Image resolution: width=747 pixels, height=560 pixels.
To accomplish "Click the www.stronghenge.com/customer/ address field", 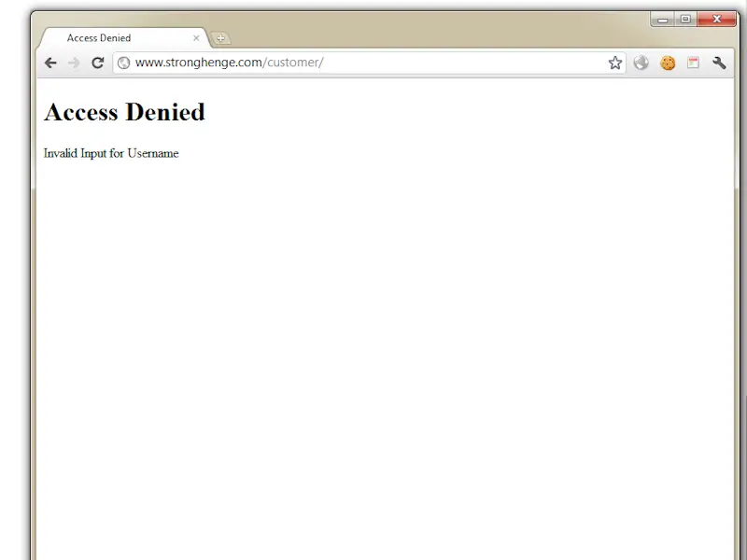I will click(x=367, y=63).
